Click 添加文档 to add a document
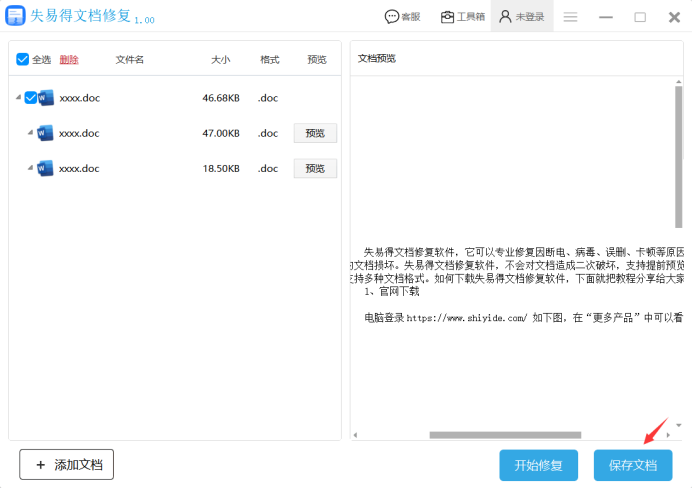Image resolution: width=692 pixels, height=488 pixels. tap(67, 464)
